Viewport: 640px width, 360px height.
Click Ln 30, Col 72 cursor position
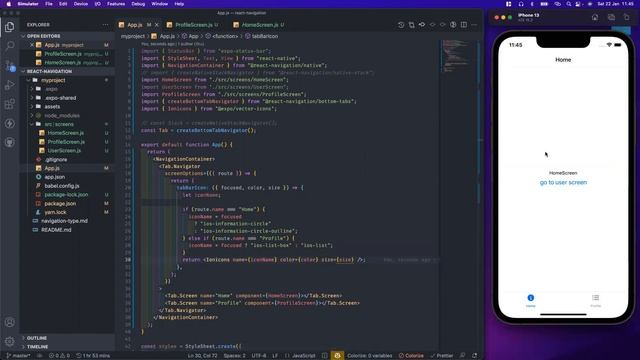(x=202, y=356)
